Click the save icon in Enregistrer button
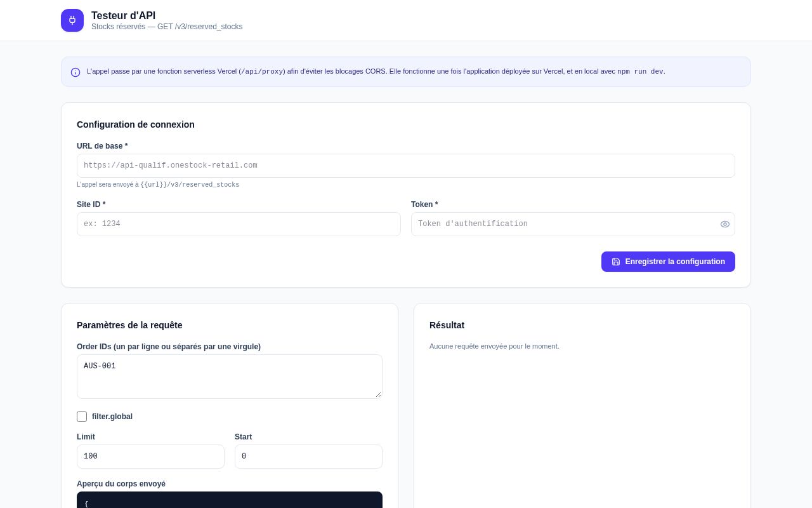 coord(616,262)
